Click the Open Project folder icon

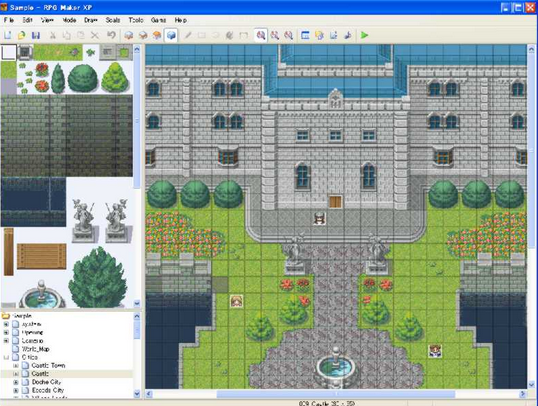coord(22,35)
